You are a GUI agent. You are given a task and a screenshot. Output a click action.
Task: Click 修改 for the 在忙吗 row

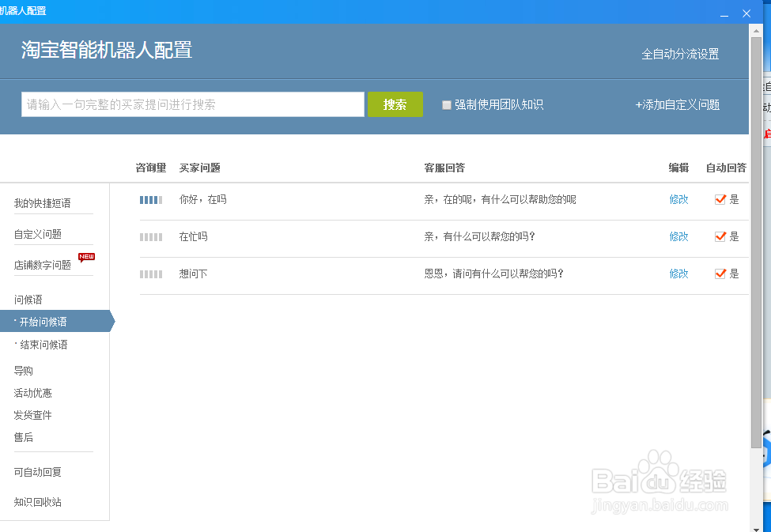pyautogui.click(x=678, y=236)
